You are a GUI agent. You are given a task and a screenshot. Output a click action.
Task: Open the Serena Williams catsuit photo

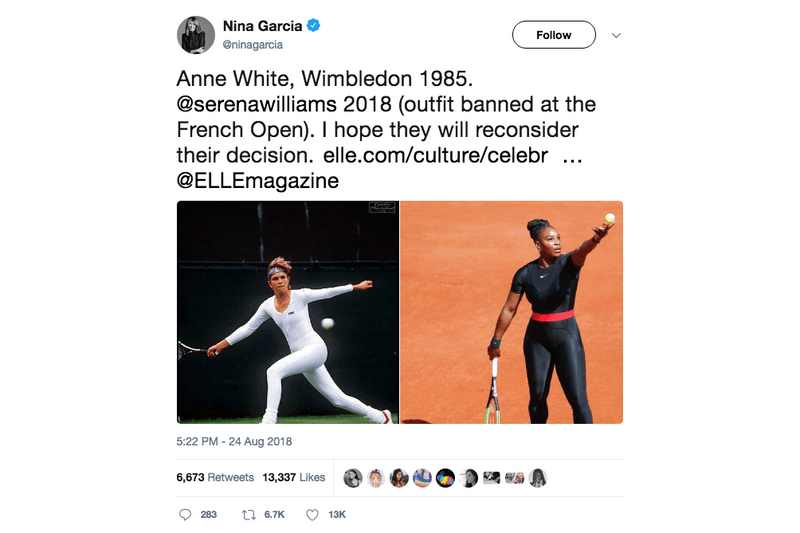point(511,312)
